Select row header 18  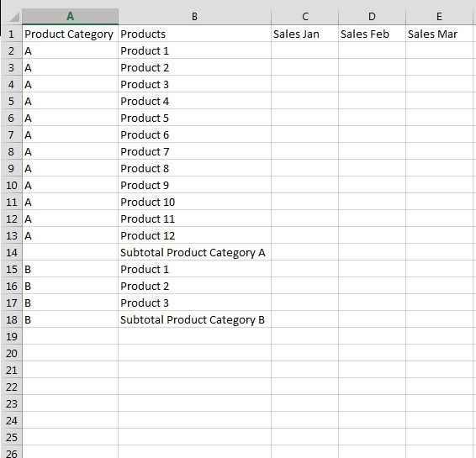[12, 319]
